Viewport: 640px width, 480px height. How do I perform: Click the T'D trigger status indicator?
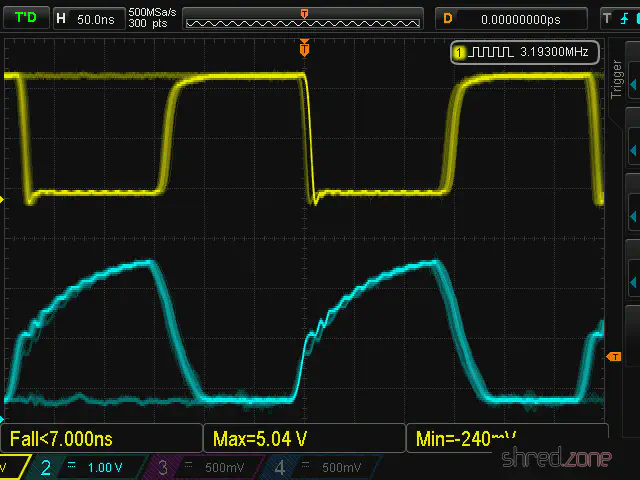(x=25, y=18)
